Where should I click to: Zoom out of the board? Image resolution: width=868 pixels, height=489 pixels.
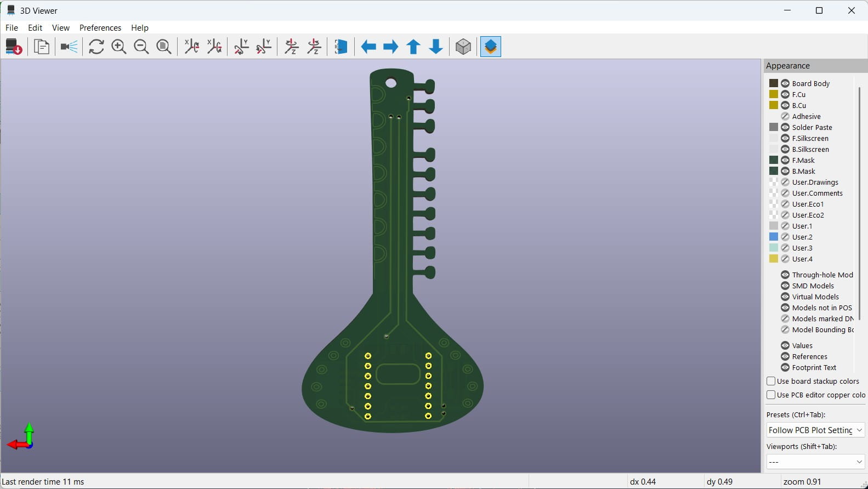tap(141, 47)
